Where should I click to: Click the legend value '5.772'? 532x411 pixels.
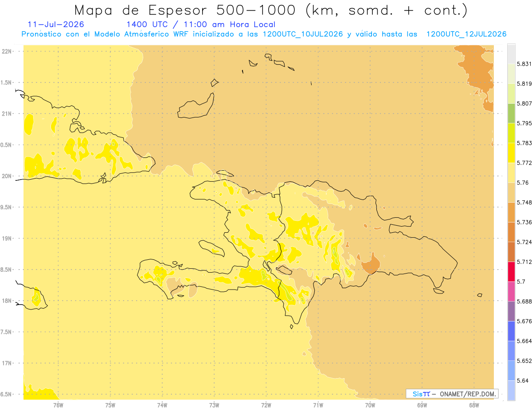point(524,163)
